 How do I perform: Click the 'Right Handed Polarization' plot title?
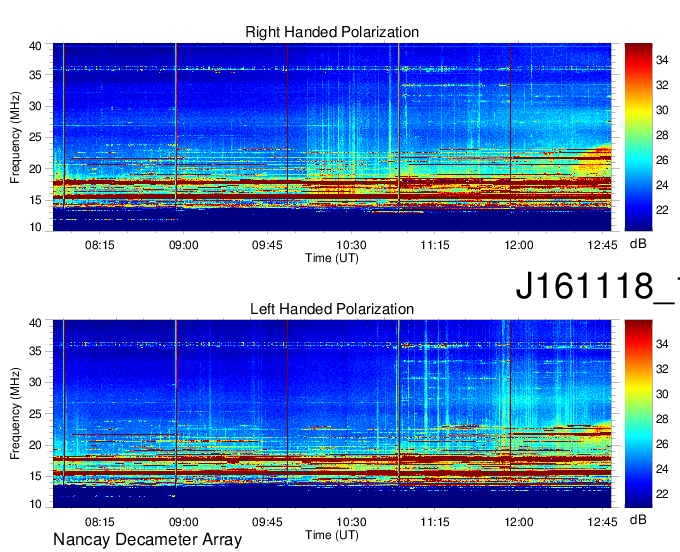pyautogui.click(x=332, y=32)
